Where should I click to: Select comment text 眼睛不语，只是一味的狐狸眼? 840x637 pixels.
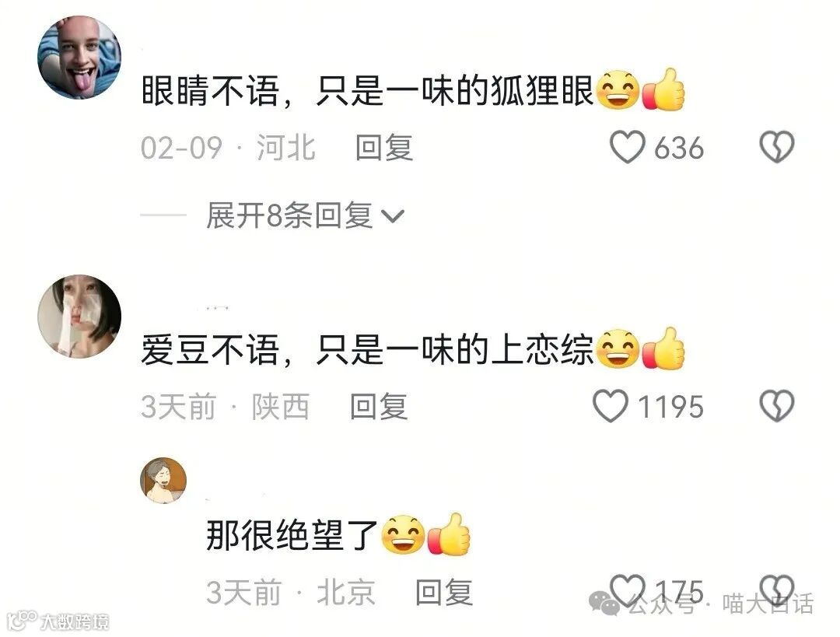367,91
